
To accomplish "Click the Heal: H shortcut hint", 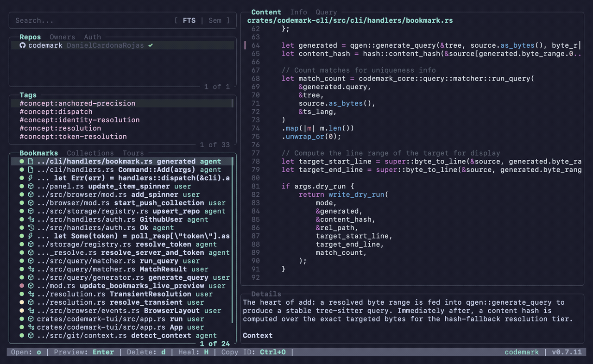I will [x=194, y=352].
